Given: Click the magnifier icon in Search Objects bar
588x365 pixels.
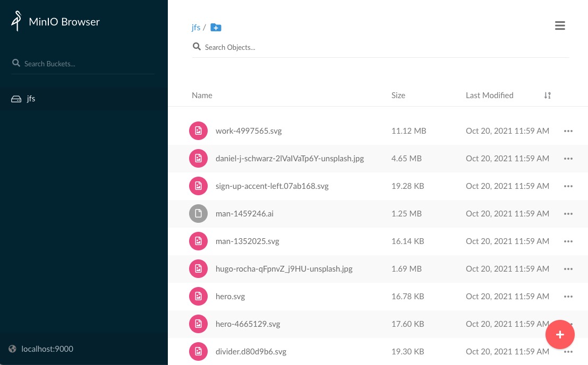Looking at the screenshot, I should click(x=197, y=46).
